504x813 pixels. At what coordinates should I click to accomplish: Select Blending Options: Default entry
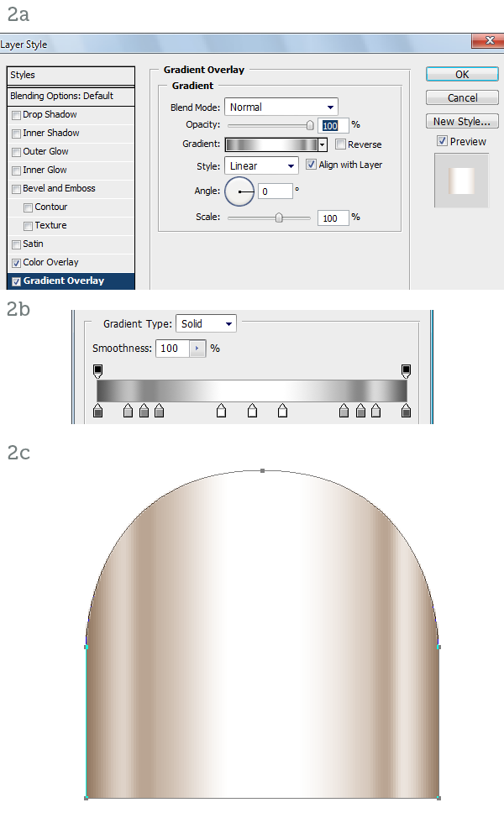click(x=71, y=96)
